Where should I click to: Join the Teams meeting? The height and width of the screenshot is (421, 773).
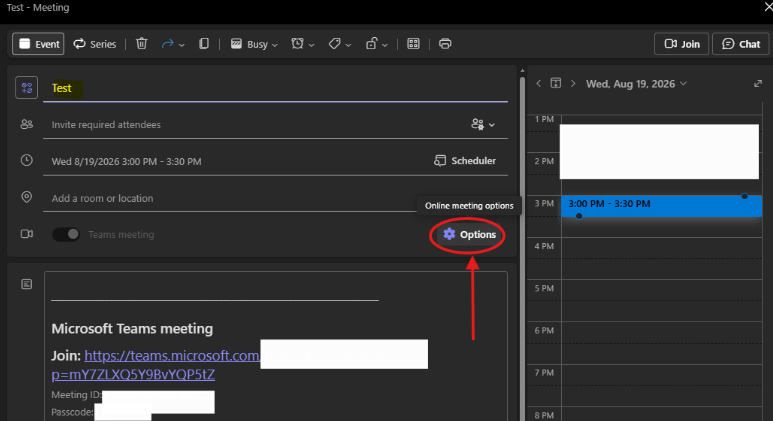(681, 44)
